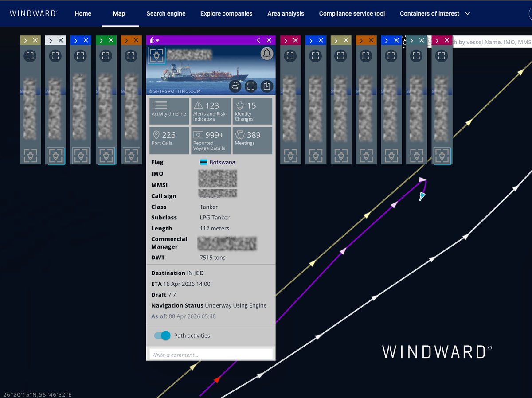Switch to Area analysis
Image resolution: width=532 pixels, height=398 pixels.
[286, 13]
